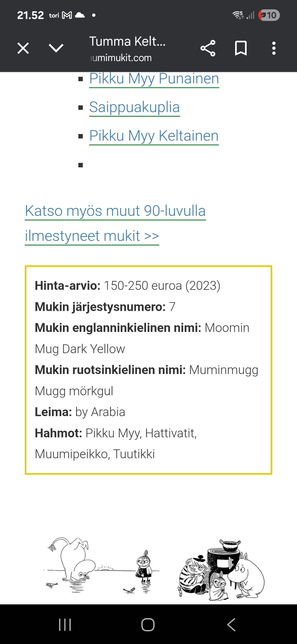Tap the clock in the status bar

[x=30, y=15]
